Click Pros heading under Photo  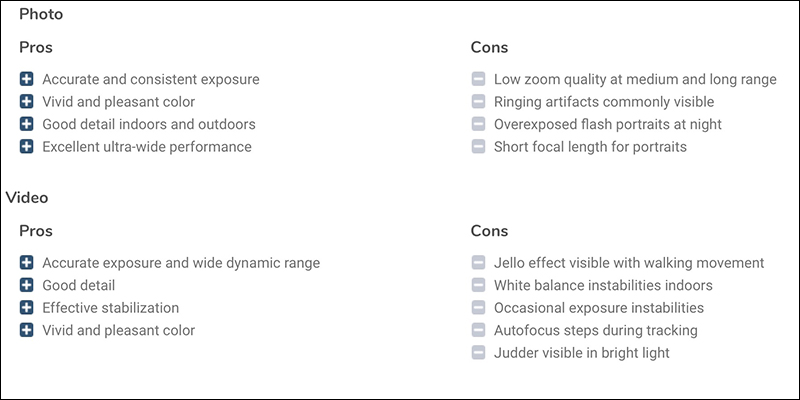click(36, 47)
